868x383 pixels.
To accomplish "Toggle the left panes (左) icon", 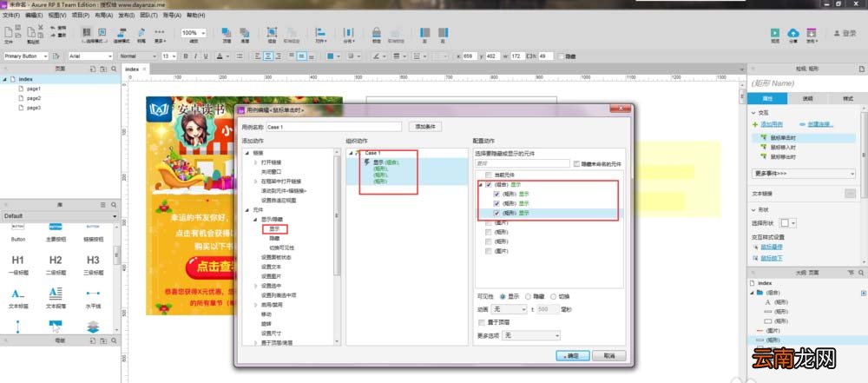I will point(424,34).
